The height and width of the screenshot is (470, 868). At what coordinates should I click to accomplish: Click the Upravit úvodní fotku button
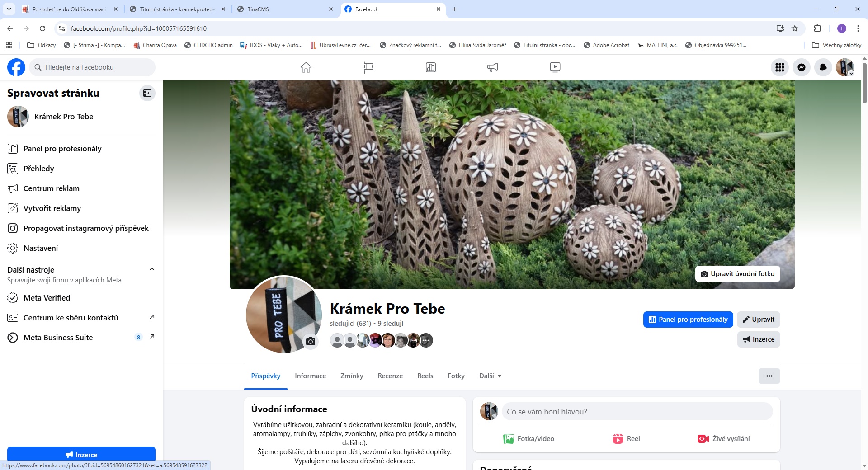[x=737, y=274]
